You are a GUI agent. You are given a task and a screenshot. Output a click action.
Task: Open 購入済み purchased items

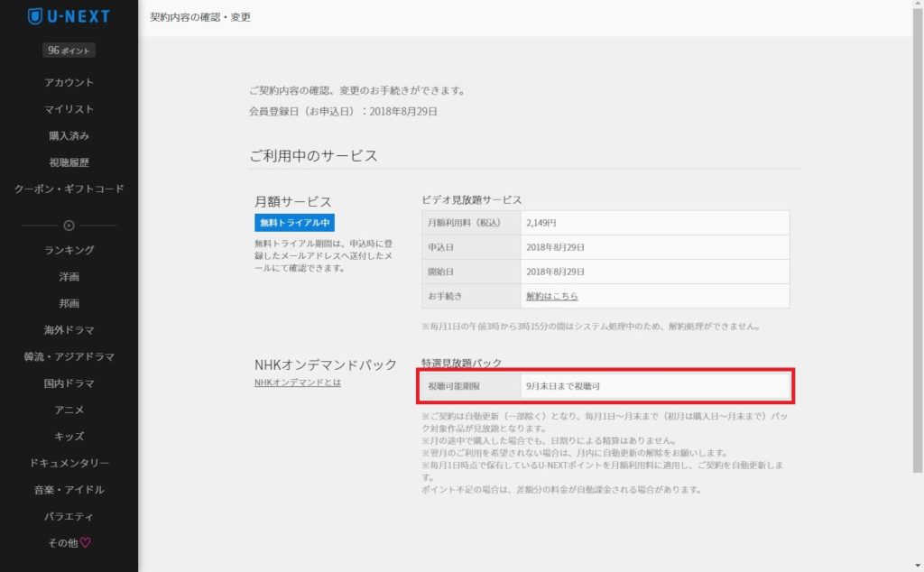(69, 135)
